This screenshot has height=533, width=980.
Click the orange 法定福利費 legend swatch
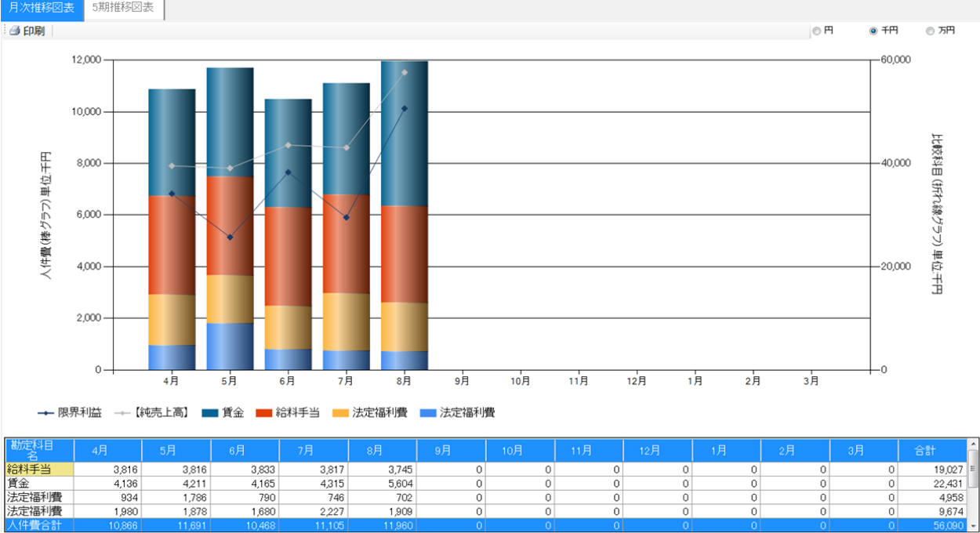click(340, 412)
